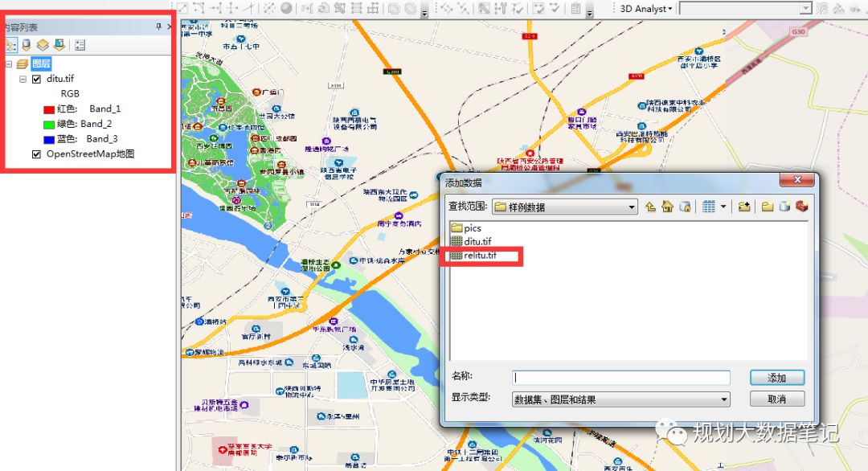Click the Band_3 label
The image size is (868, 471).
click(102, 138)
